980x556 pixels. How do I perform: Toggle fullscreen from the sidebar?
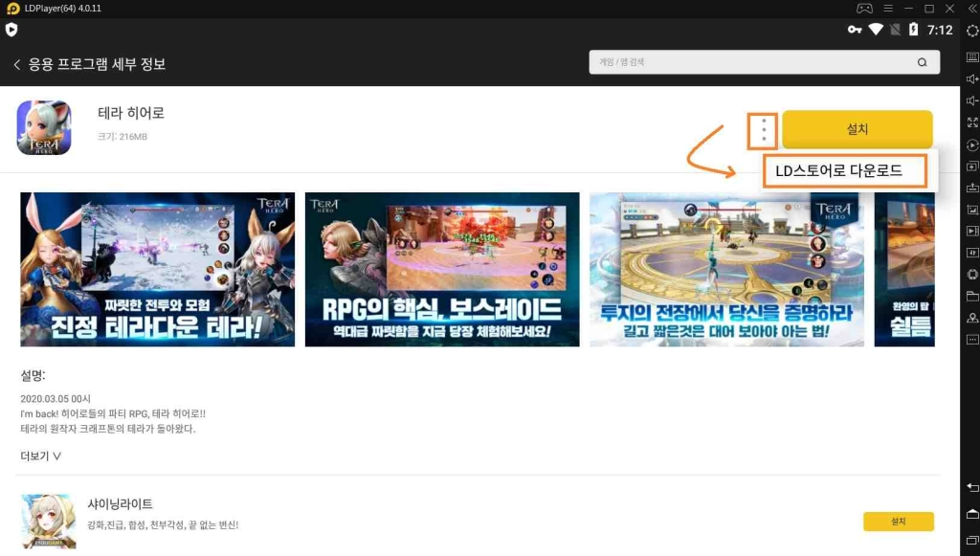[x=972, y=122]
